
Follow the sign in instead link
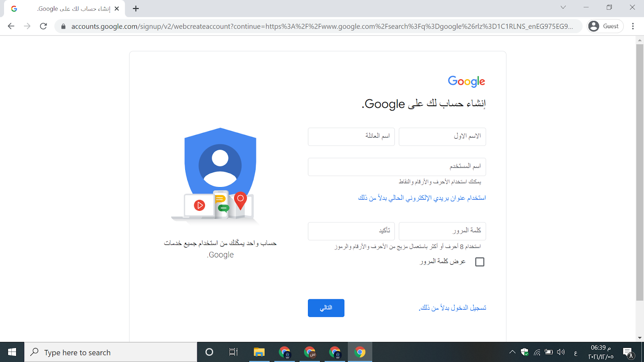(452, 308)
